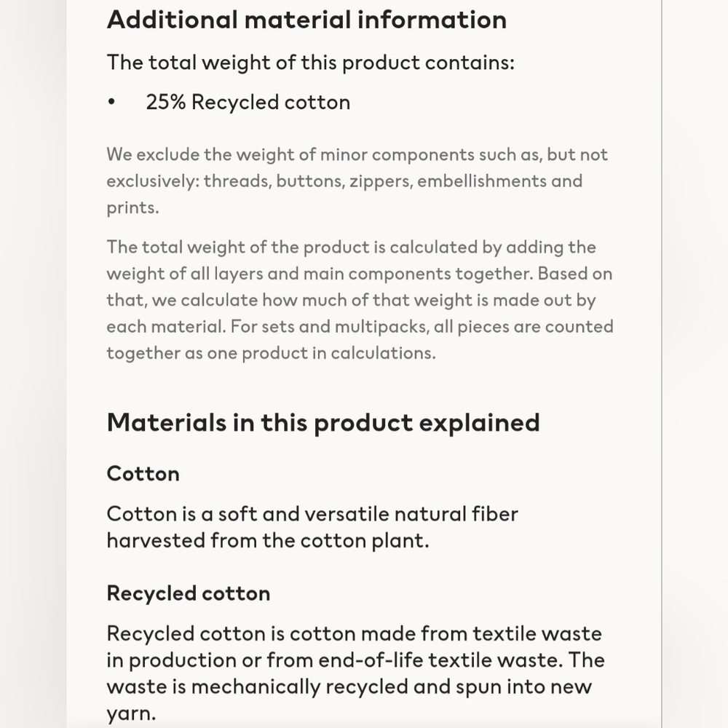This screenshot has width=728, height=728.
Task: Click the "We exclude the weight of minor components" line
Action: click(357, 154)
